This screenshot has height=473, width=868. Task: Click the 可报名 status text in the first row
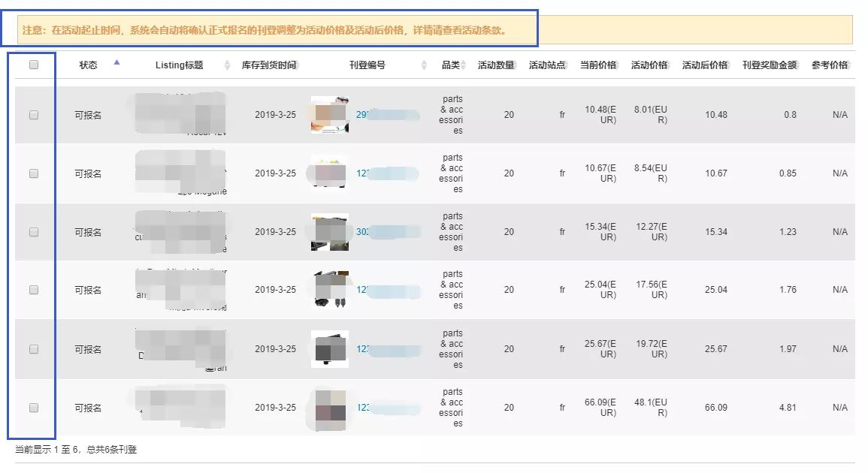click(x=89, y=114)
